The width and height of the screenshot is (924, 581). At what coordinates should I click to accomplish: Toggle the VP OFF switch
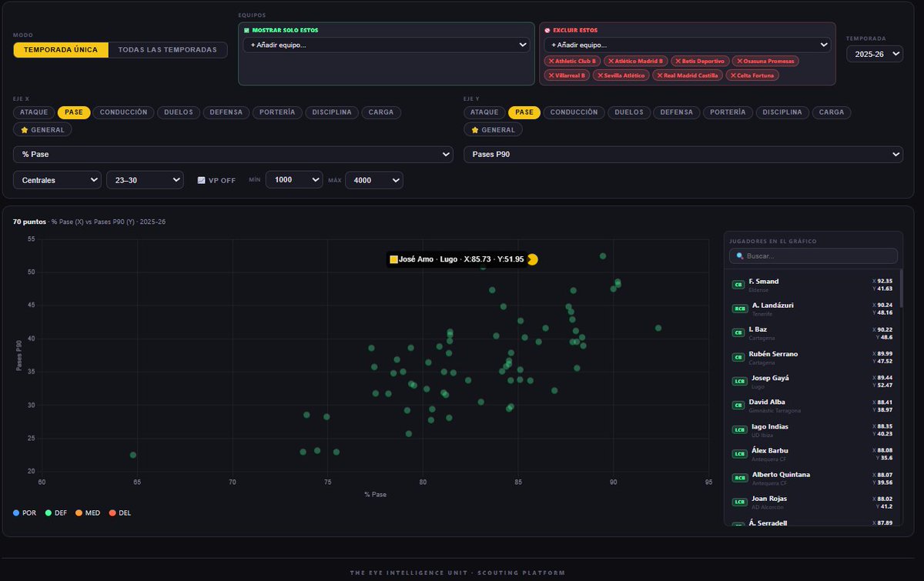(216, 180)
